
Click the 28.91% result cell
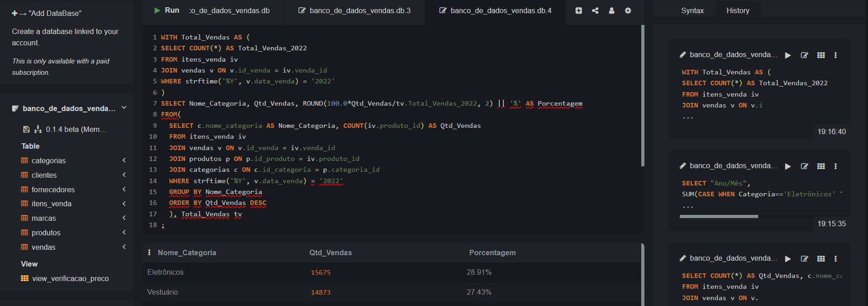pyautogui.click(x=479, y=272)
